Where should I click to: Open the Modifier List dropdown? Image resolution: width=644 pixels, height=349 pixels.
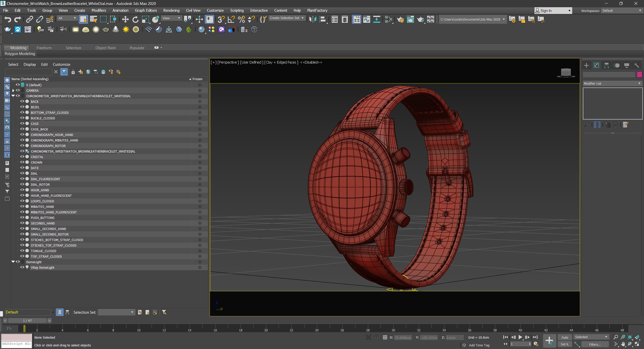point(612,83)
